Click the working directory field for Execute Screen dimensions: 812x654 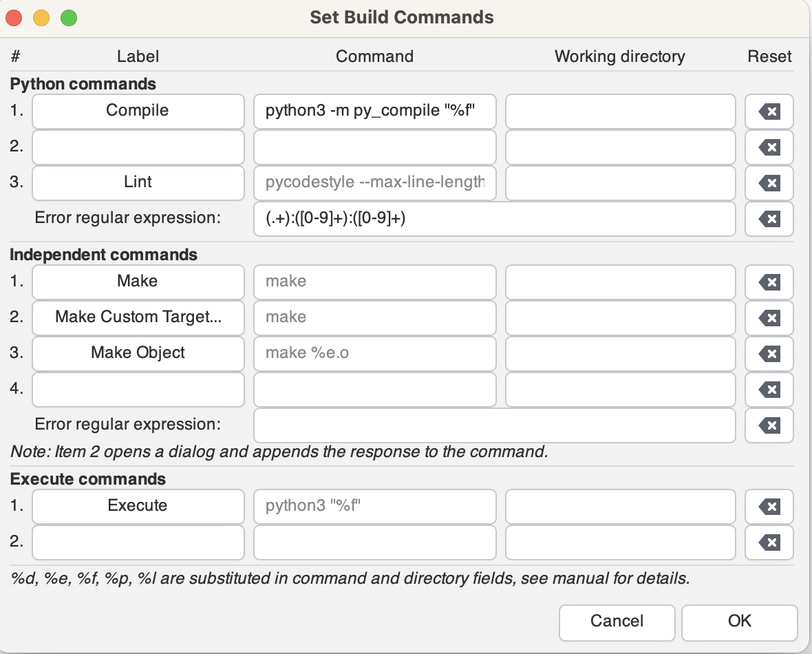620,506
